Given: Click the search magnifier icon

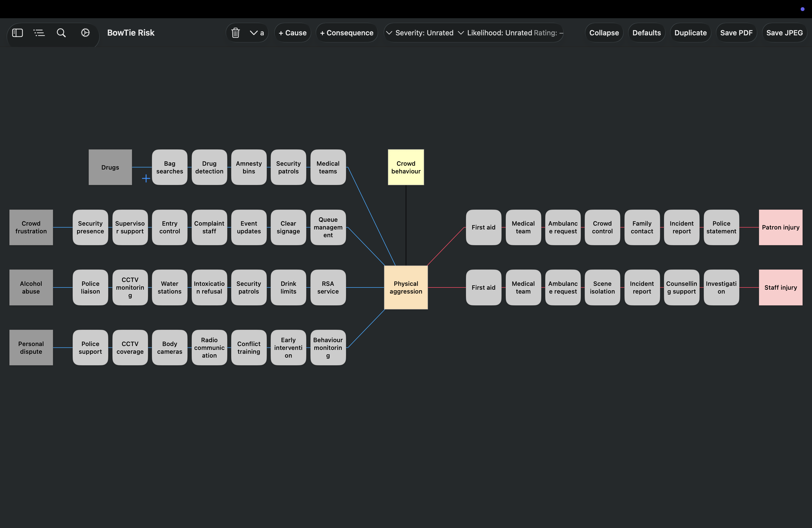Looking at the screenshot, I should [x=61, y=33].
